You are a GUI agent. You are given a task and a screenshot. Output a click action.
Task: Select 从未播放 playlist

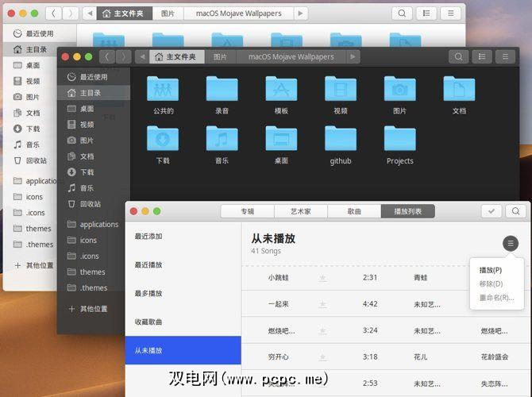click(183, 350)
